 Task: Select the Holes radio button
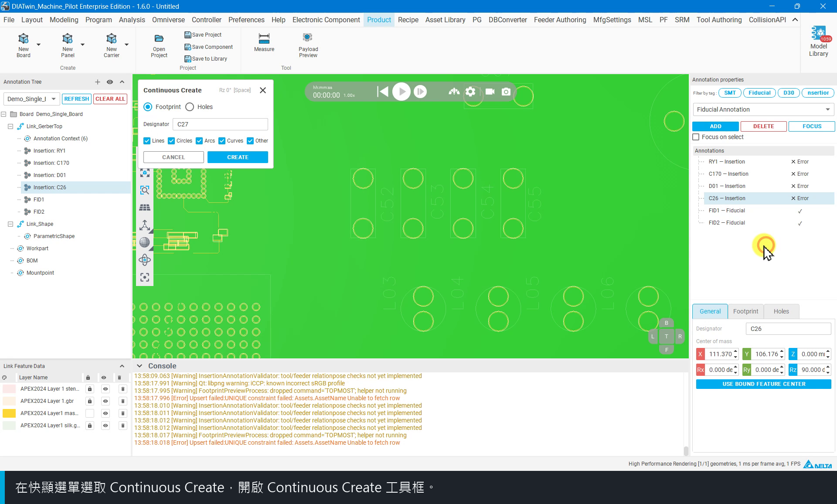(190, 107)
